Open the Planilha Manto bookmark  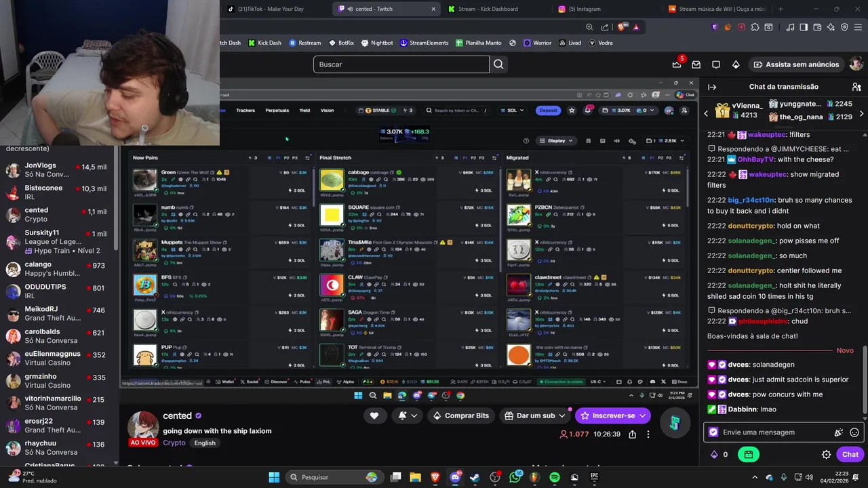pyautogui.click(x=479, y=43)
